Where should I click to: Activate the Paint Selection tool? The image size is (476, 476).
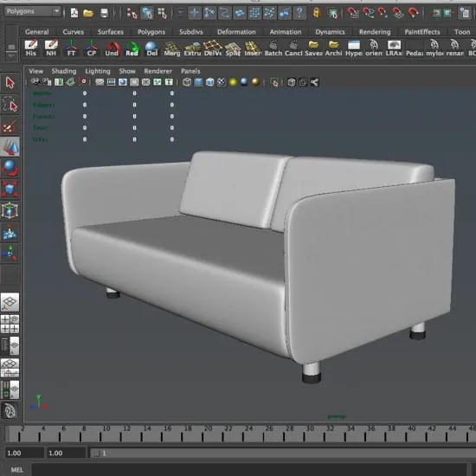point(10,125)
